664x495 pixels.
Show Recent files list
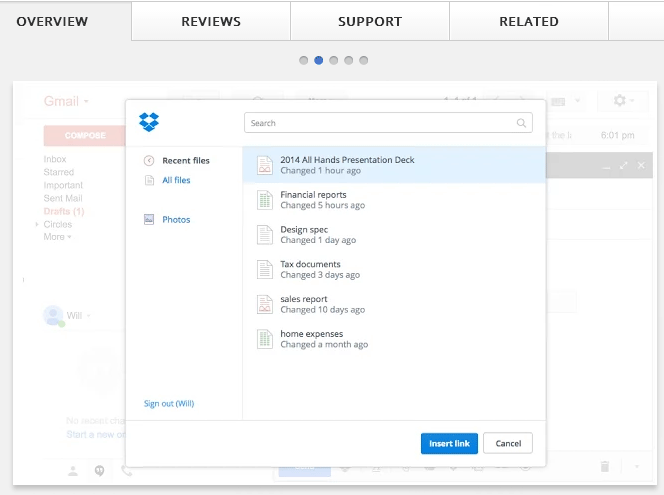tap(186, 160)
